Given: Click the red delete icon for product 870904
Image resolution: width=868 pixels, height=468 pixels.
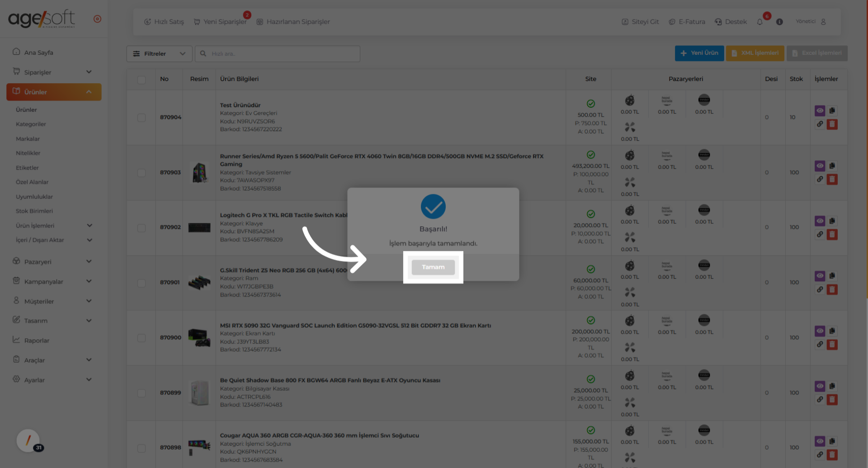Looking at the screenshot, I should [x=832, y=124].
